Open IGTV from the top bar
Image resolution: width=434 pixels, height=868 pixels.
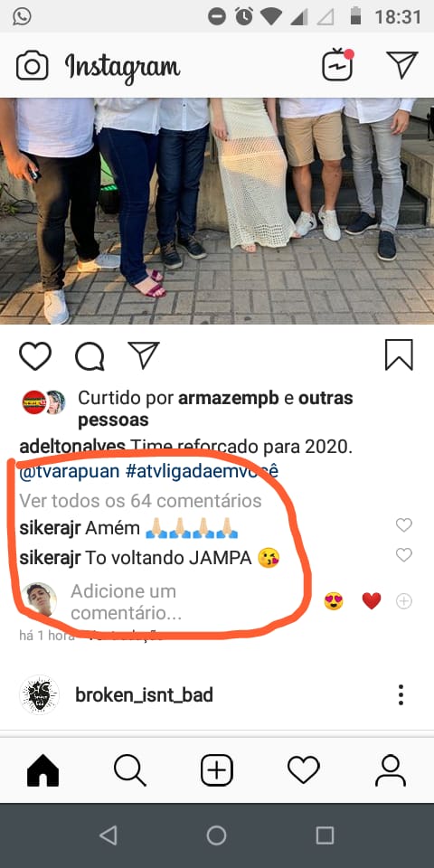(x=337, y=65)
